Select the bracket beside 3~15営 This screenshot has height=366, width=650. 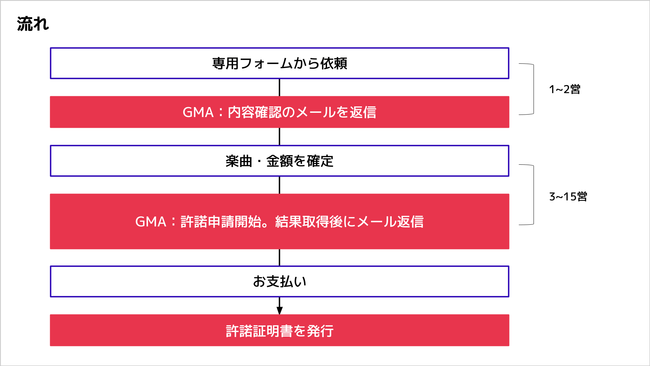click(526, 194)
